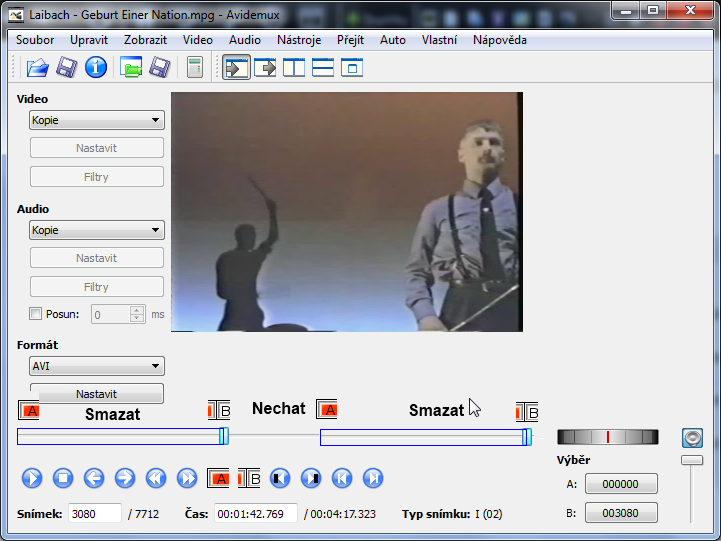Open the bitrate calculator tool
The width and height of the screenshot is (721, 541).
click(194, 68)
